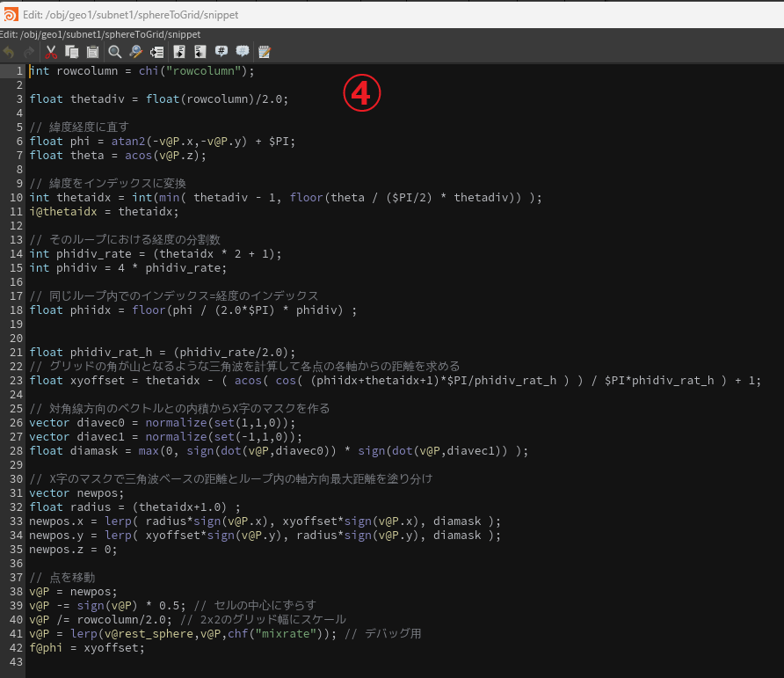Click the path label below the title bar
The image size is (784, 678).
pos(100,34)
